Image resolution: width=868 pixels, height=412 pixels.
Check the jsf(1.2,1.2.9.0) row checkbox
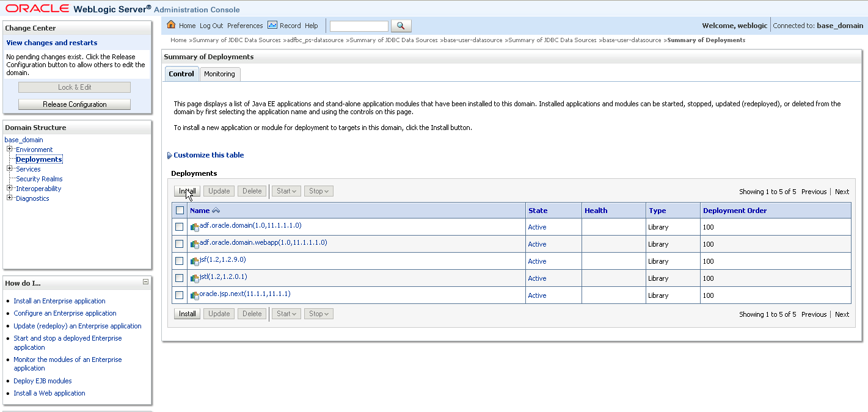pos(180,261)
